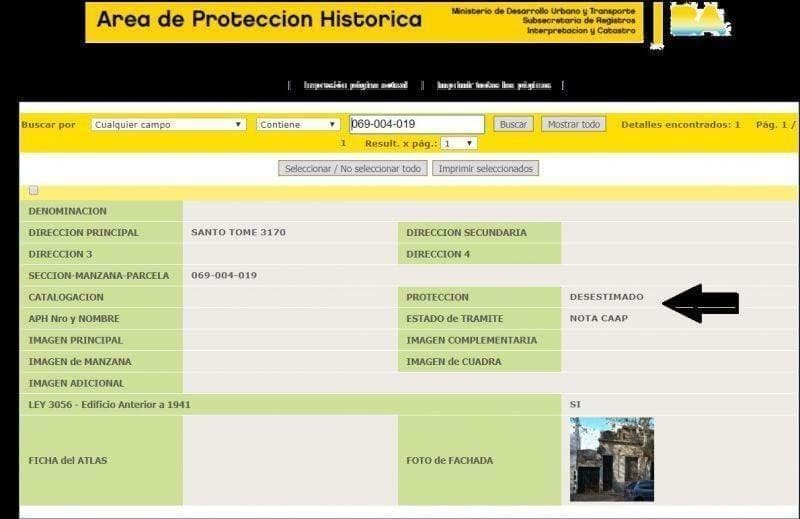800x519 pixels.
Task: Open the facade photo thumbnail
Action: pos(611,459)
